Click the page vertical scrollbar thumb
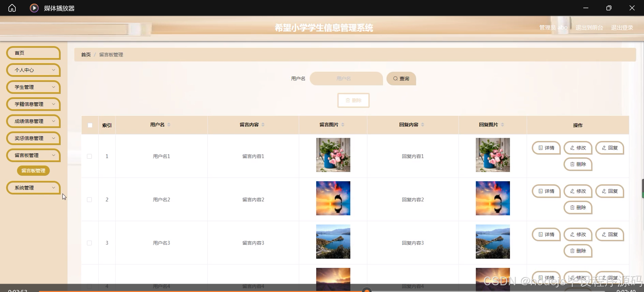Screen dimensions: 644x292 (643, 189)
